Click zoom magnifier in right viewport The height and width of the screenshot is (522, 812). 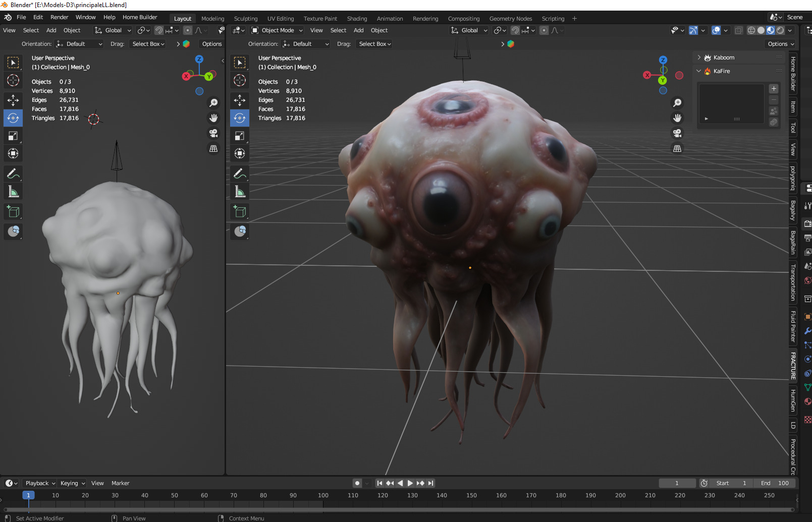[677, 103]
